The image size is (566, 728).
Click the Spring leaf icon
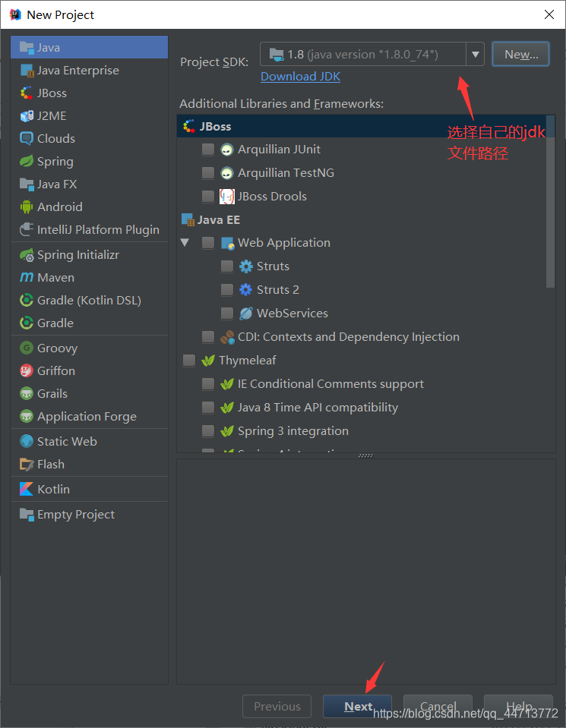coord(27,161)
